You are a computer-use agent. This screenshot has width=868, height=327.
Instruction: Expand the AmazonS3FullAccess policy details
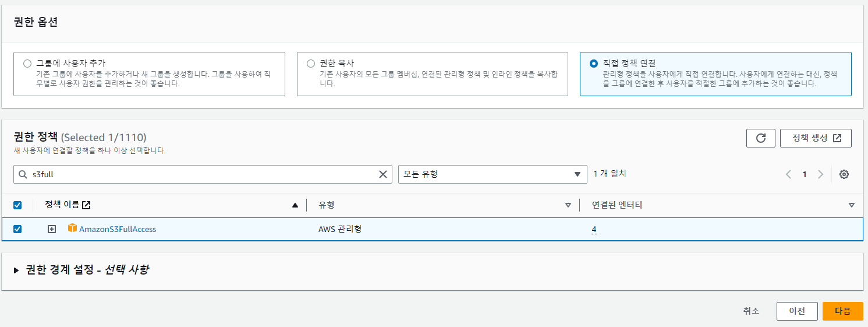click(x=52, y=229)
